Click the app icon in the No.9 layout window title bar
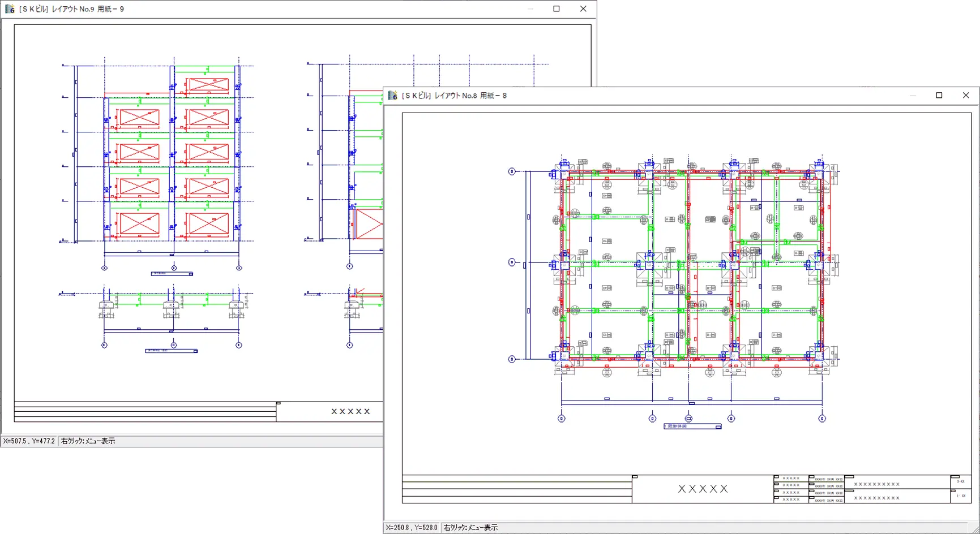Viewport: 980px width, 534px height. click(10, 9)
